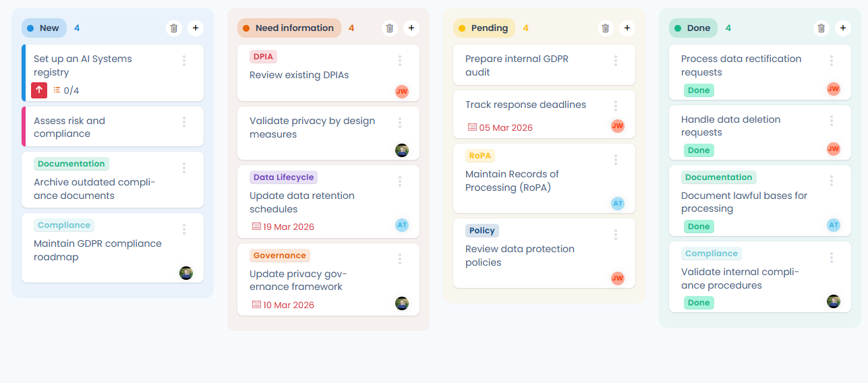Click the Pending column header label
This screenshot has width=868, height=383.
coord(490,28)
